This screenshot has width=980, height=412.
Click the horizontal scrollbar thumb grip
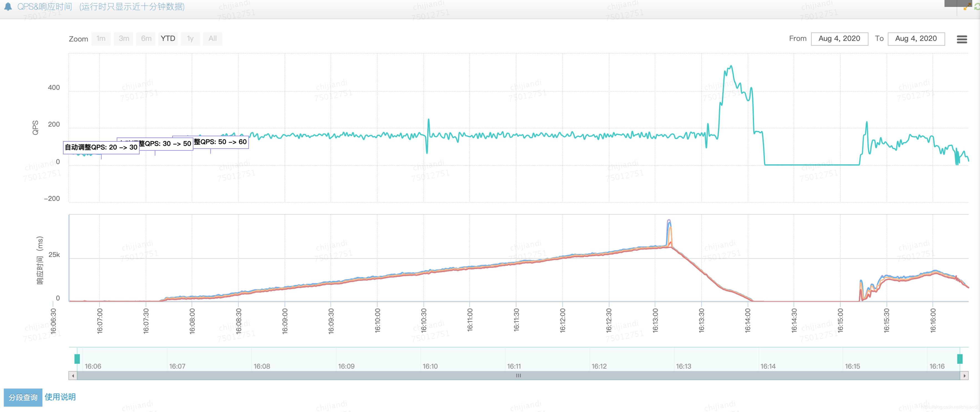pyautogui.click(x=518, y=375)
